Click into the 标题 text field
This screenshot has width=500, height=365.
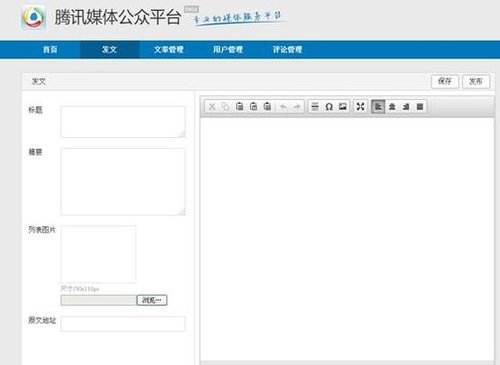point(123,122)
